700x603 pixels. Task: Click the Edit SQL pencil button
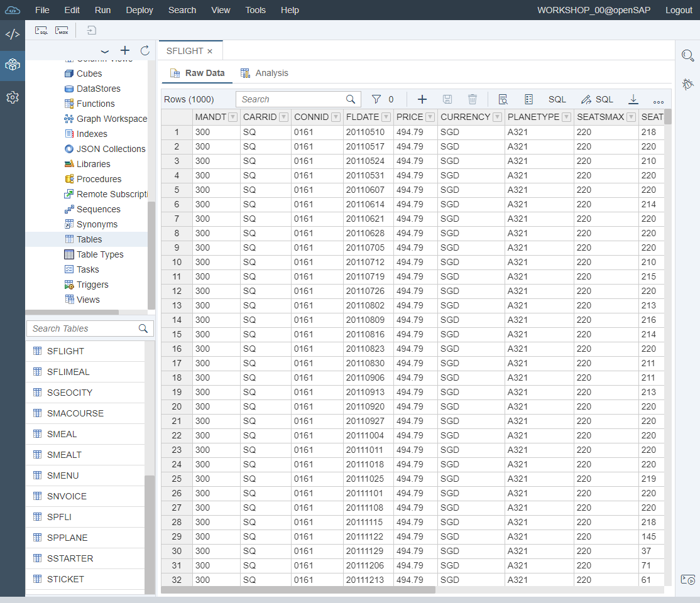pyautogui.click(x=597, y=99)
